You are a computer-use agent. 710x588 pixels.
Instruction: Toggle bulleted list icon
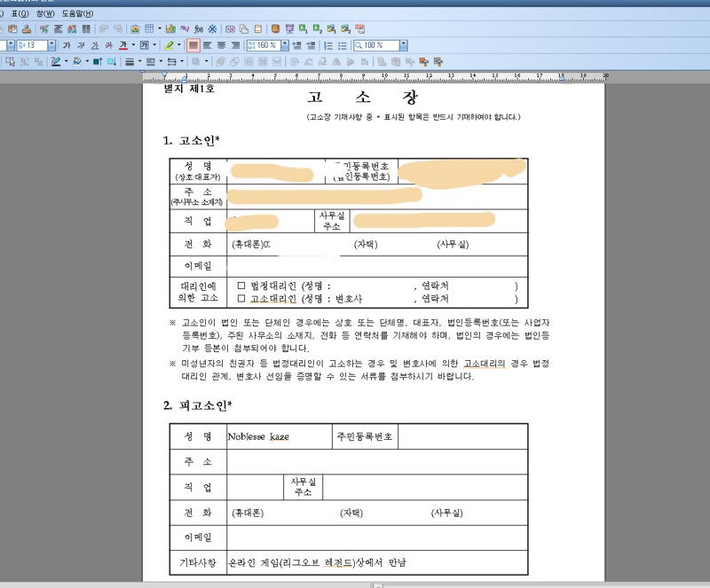tap(343, 45)
